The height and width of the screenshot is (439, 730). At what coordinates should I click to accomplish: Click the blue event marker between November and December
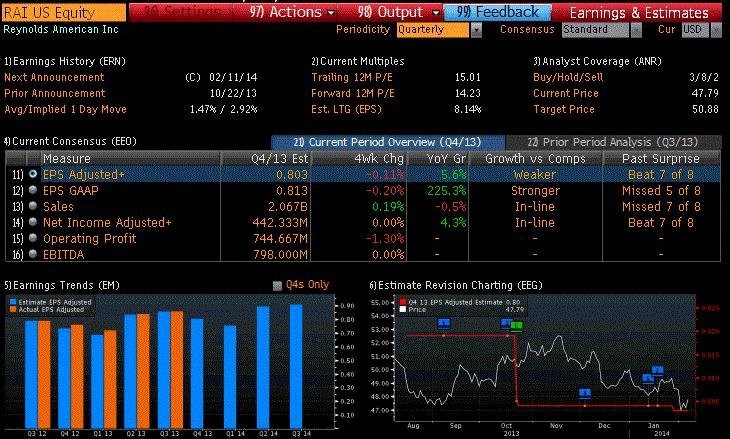pos(585,393)
